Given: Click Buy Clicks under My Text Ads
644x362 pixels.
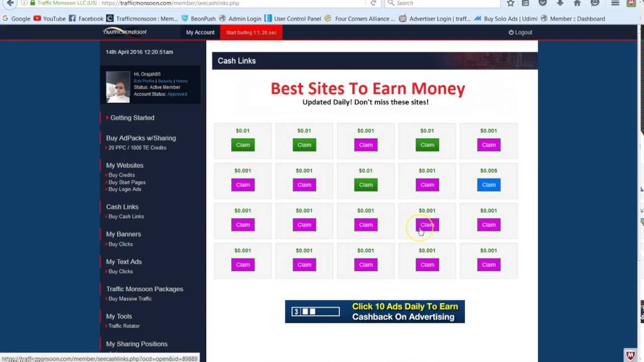Looking at the screenshot, I should coord(121,271).
